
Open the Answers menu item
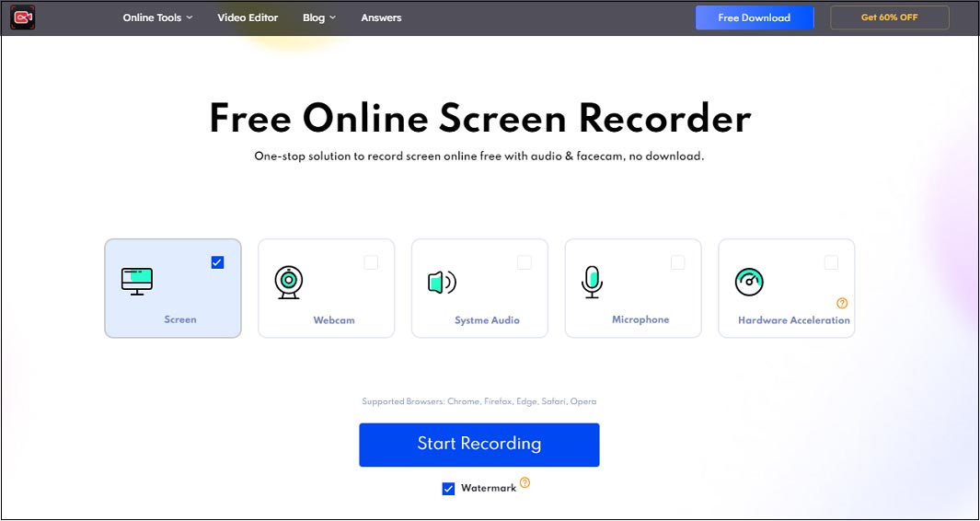381,17
